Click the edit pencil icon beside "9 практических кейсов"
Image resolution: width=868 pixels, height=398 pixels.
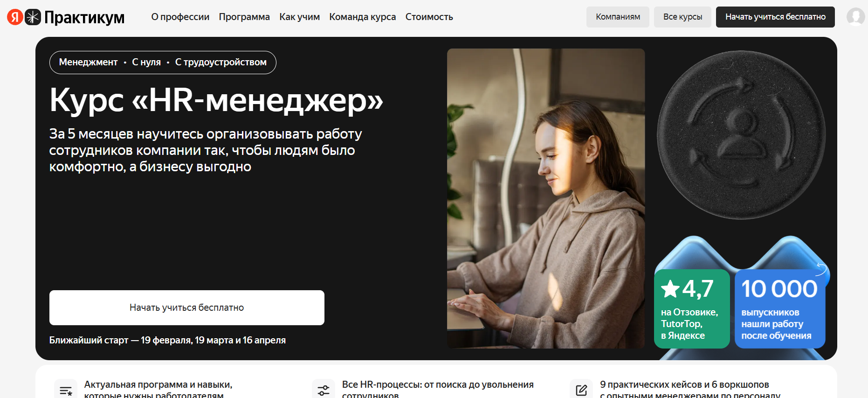(581, 390)
